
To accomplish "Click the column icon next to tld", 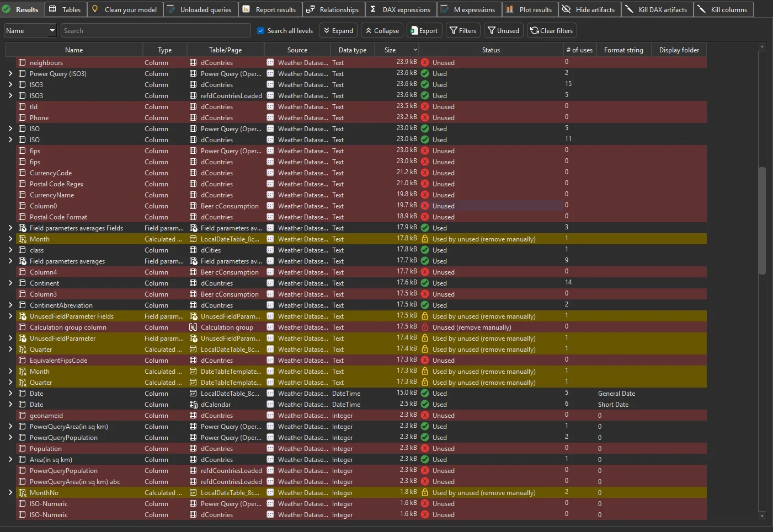I will point(22,106).
